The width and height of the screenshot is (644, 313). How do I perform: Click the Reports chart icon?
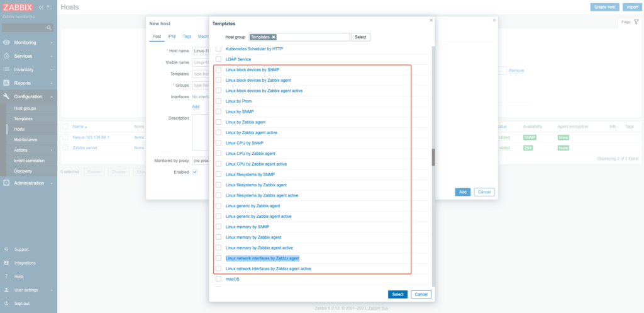point(6,83)
